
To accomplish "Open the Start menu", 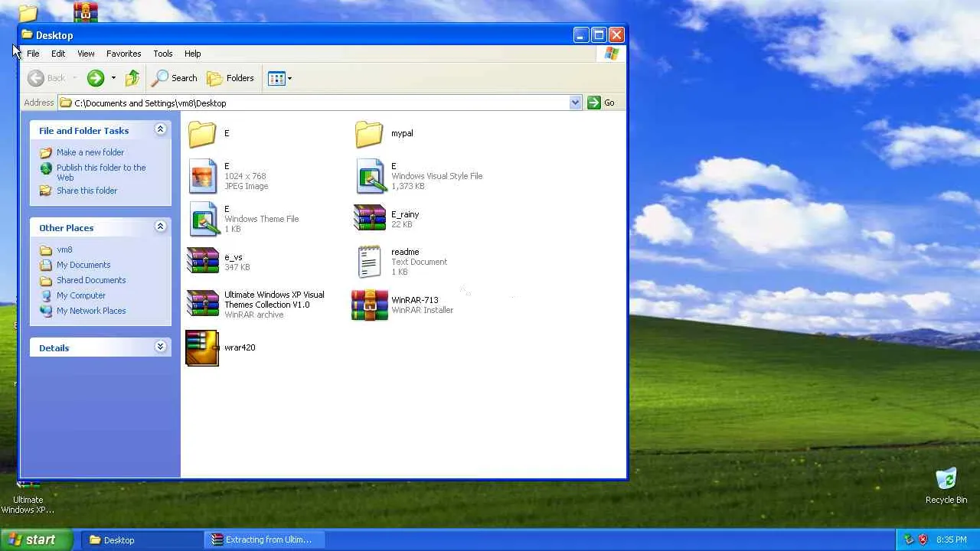I will click(x=37, y=540).
